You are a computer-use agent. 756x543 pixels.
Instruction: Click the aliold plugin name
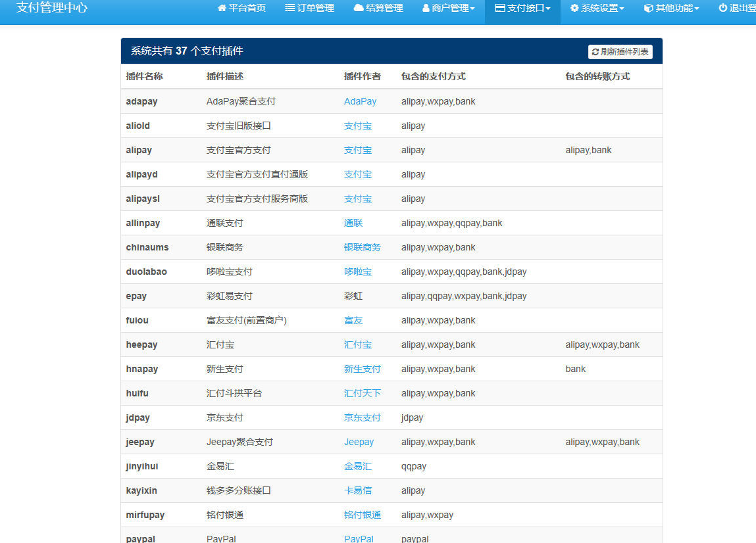pyautogui.click(x=138, y=126)
